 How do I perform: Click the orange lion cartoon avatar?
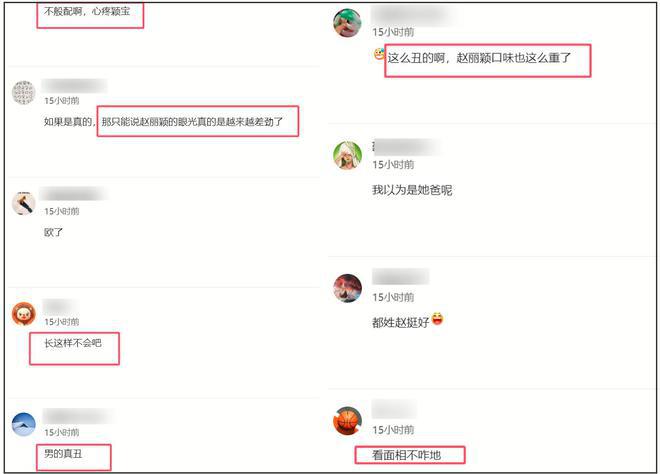point(24,314)
